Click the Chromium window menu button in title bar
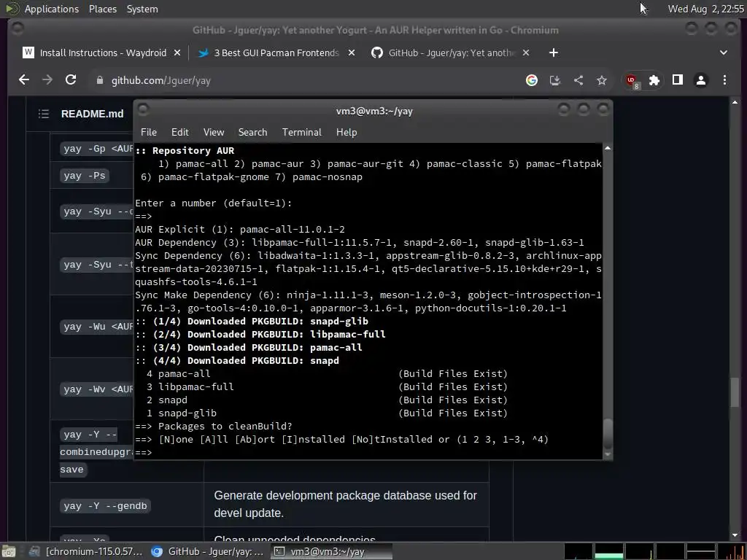 [18, 29]
